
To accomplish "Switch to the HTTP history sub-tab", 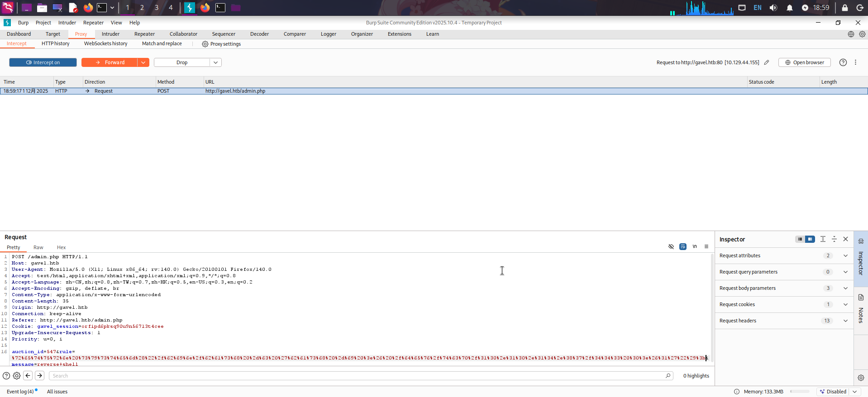I will tap(56, 44).
